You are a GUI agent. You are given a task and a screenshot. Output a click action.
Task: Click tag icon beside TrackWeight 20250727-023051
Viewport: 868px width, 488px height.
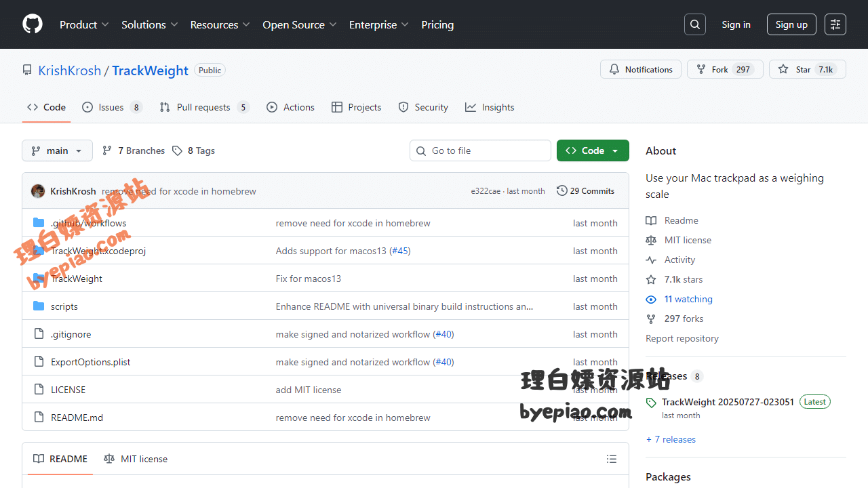point(651,403)
